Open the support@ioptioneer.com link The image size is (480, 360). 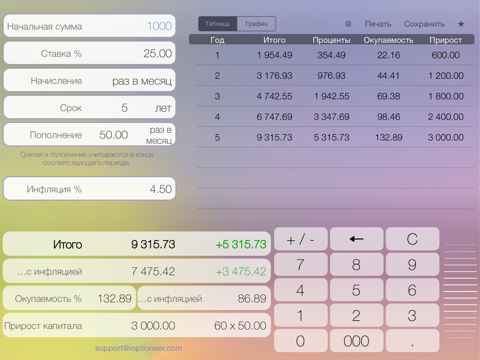tap(138, 348)
